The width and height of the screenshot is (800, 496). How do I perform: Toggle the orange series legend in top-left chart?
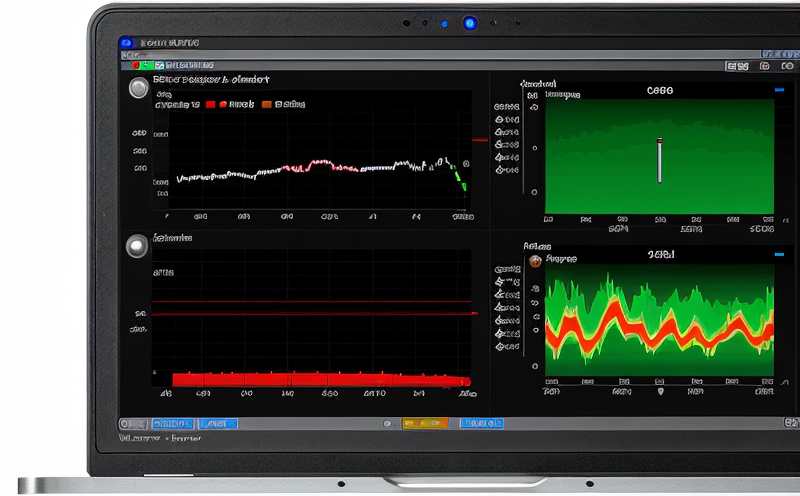pos(267,104)
